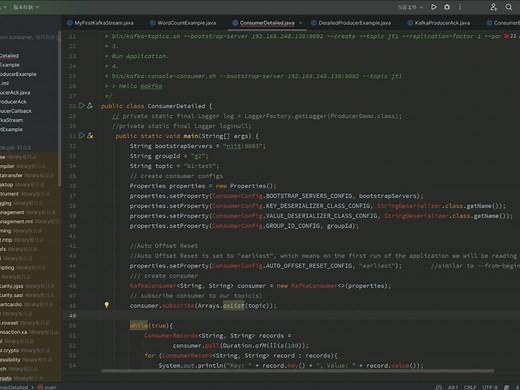Switch to WordCountExample.java tab

tap(183, 23)
